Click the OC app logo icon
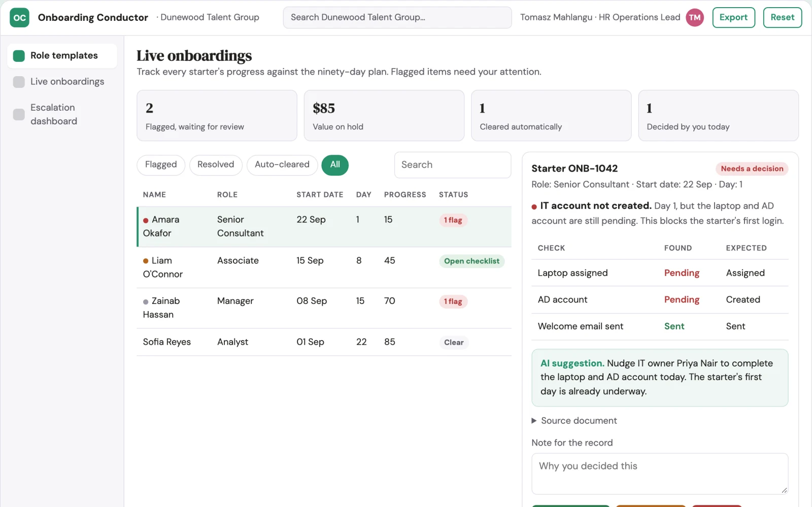This screenshot has width=812, height=507. (x=19, y=18)
